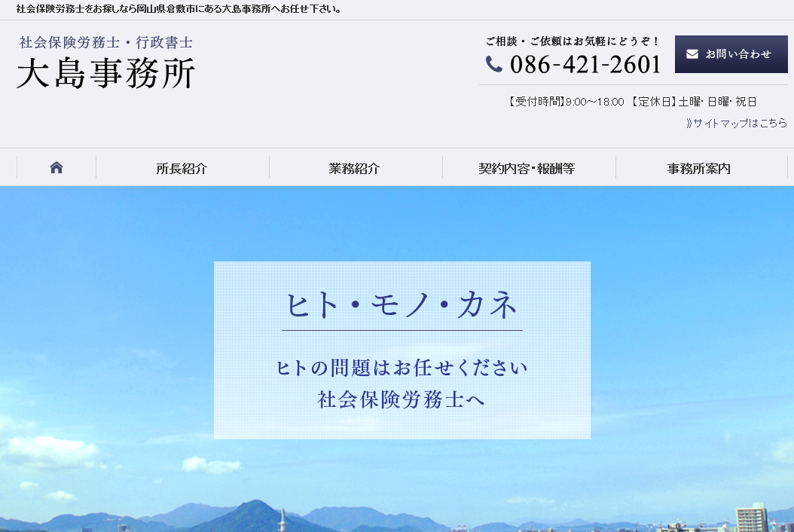794x532 pixels.
Task: Select the 契約内容・報酬等 navigation tab
Action: tap(528, 169)
